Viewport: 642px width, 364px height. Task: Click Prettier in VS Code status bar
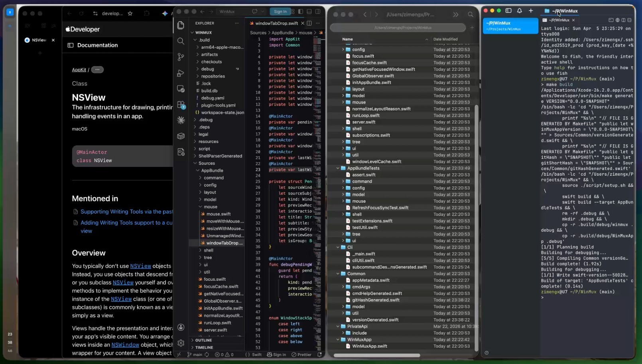coord(301,354)
